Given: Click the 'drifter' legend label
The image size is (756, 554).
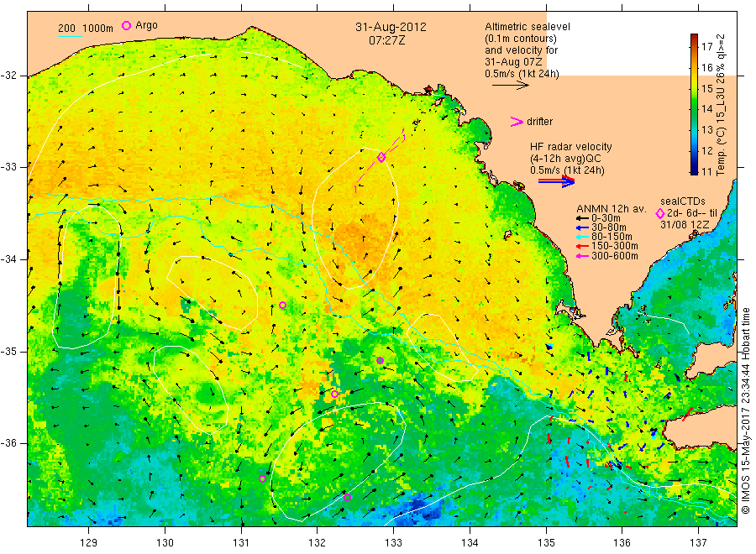Looking at the screenshot, I should click(539, 122).
